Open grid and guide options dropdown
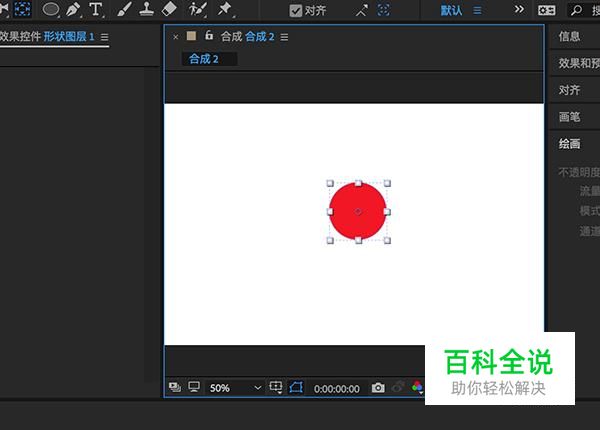 276,388
